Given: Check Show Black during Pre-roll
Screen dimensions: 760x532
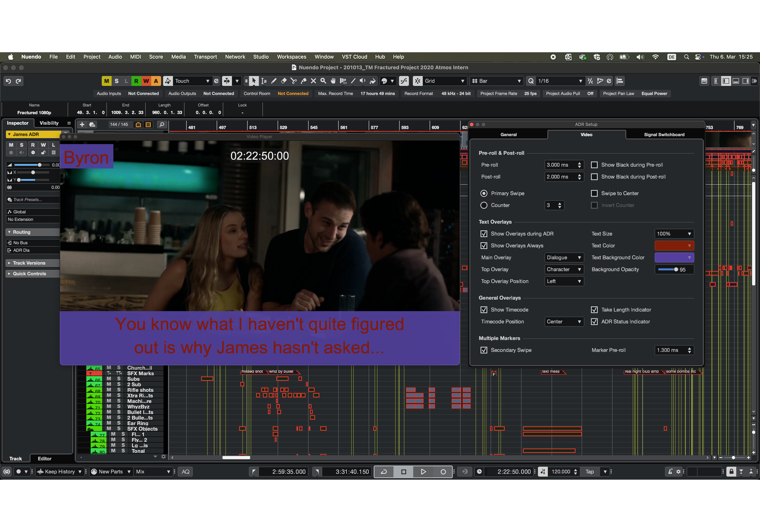Looking at the screenshot, I should click(x=594, y=165).
